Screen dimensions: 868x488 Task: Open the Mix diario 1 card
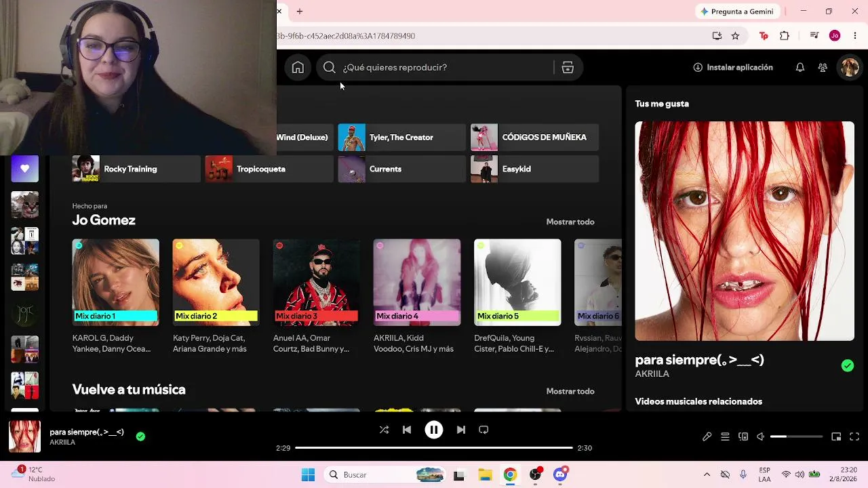coord(116,296)
